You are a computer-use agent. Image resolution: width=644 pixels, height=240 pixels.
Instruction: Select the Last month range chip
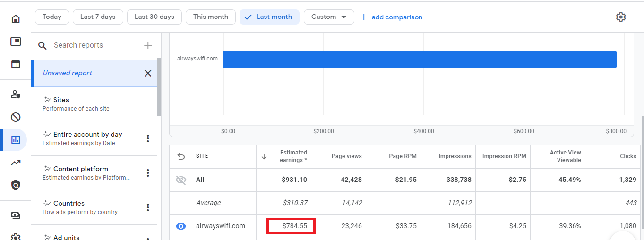269,17
